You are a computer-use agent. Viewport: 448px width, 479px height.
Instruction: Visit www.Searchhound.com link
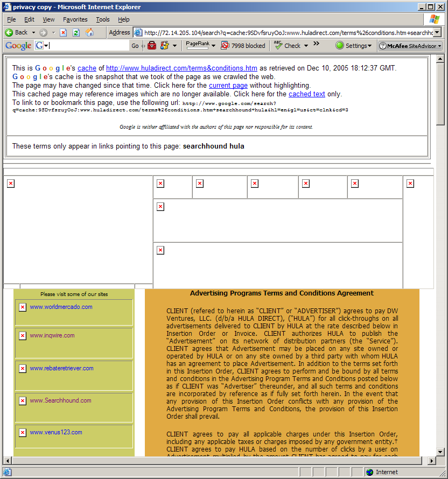pyautogui.click(x=60, y=400)
